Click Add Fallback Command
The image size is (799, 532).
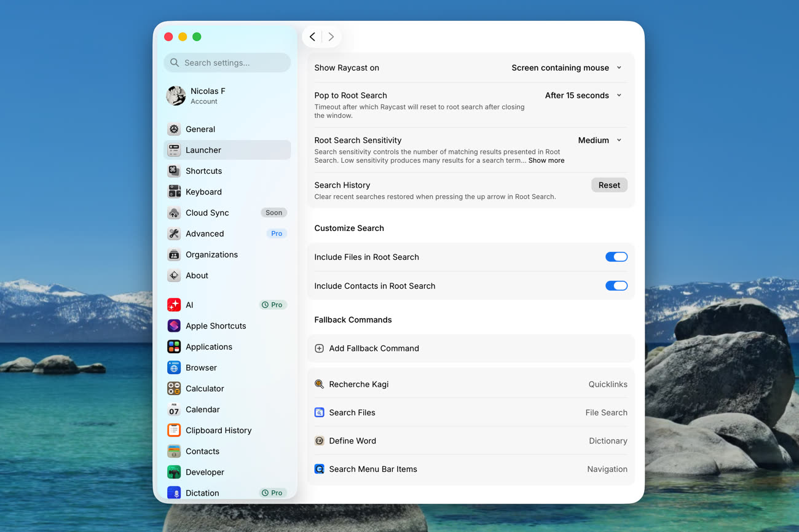(471, 348)
